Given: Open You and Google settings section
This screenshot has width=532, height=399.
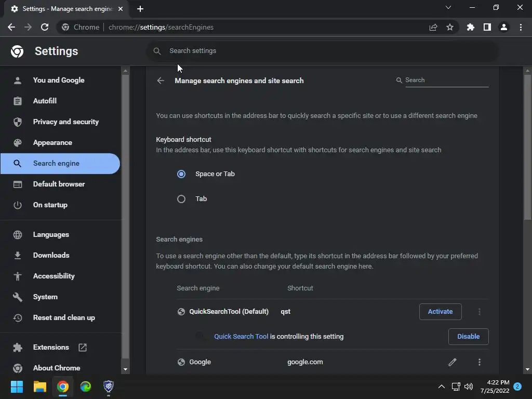Looking at the screenshot, I should (x=60, y=81).
